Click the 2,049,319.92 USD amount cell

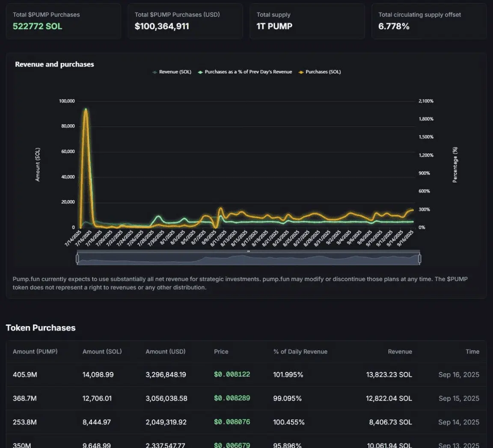pyautogui.click(x=166, y=422)
